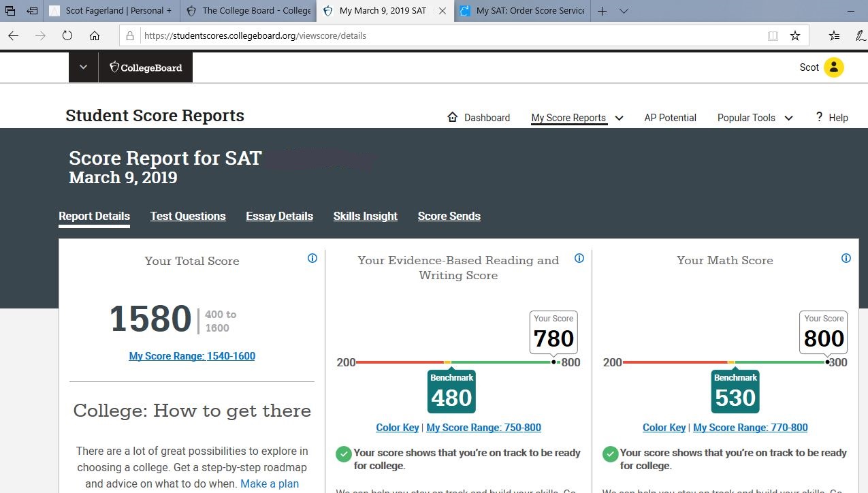Click the 1580 total score number
Image resolution: width=868 pixels, height=493 pixels.
[150, 319]
